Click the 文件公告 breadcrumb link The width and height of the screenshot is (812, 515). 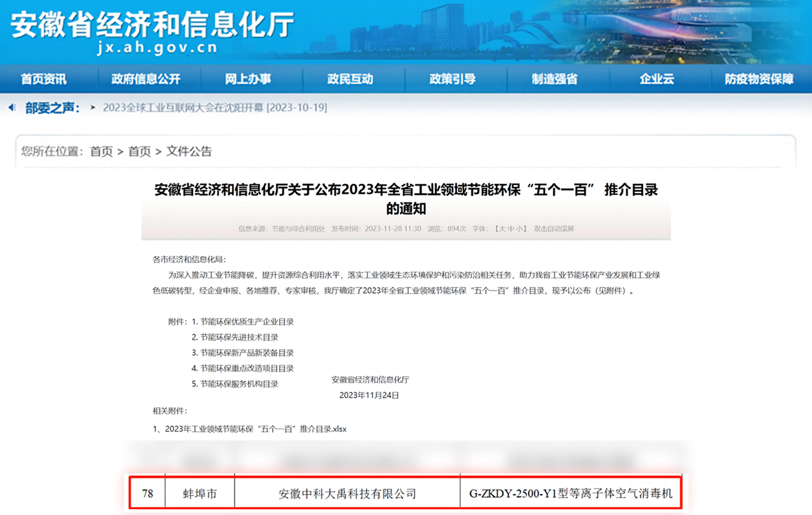[189, 151]
